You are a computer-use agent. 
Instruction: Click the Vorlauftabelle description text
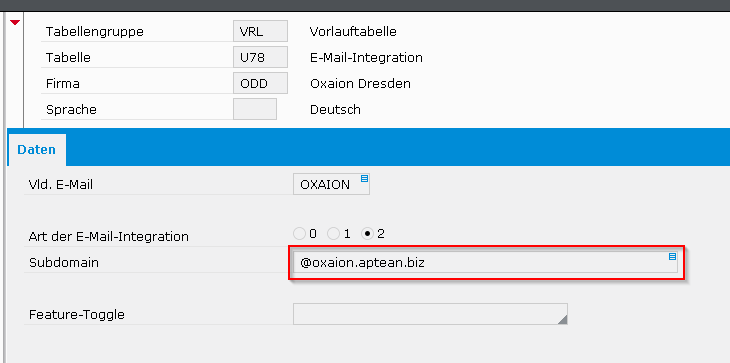(x=353, y=32)
